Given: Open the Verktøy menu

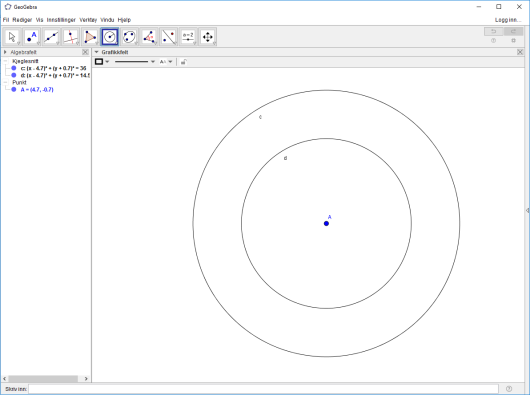Looking at the screenshot, I should pos(88,20).
